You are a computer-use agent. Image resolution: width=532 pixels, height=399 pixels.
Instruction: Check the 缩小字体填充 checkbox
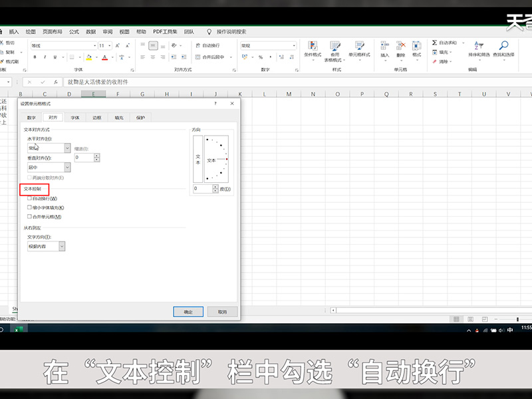pos(29,207)
